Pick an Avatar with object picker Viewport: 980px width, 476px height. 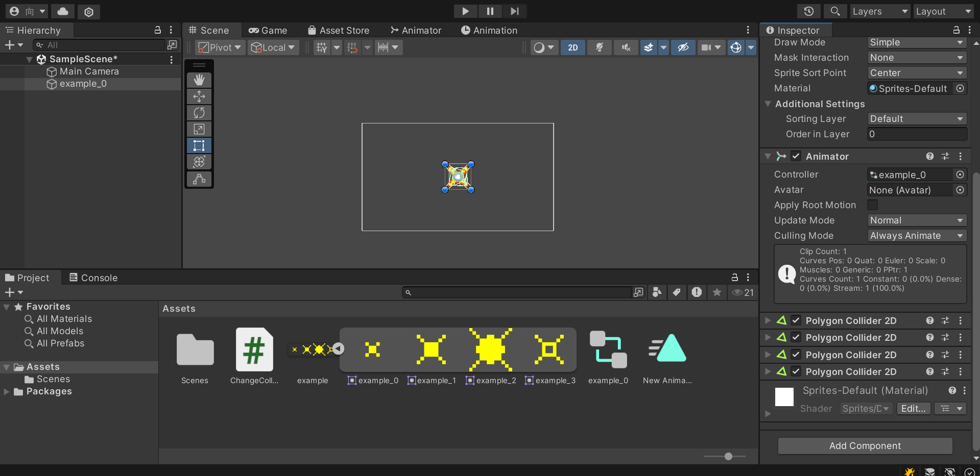pyautogui.click(x=960, y=190)
